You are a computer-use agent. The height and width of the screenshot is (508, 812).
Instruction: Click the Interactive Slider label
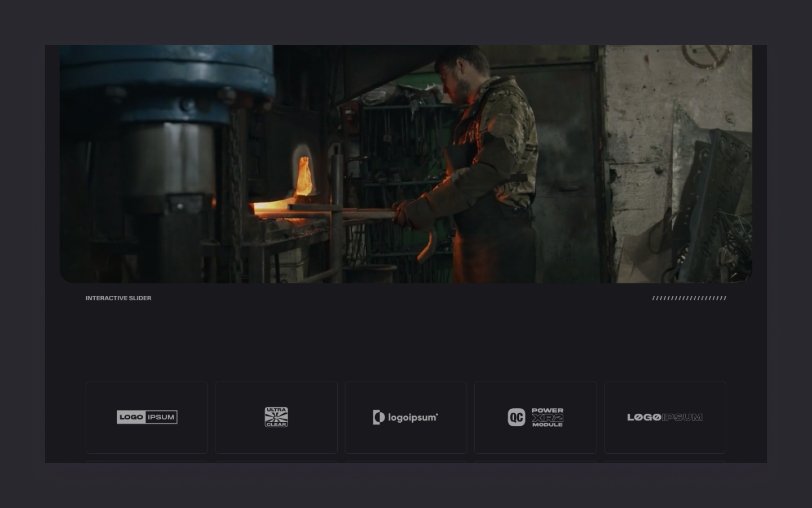pos(118,298)
